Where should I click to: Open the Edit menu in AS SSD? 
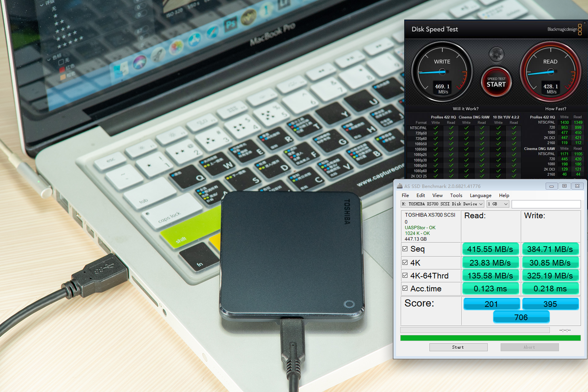(420, 195)
